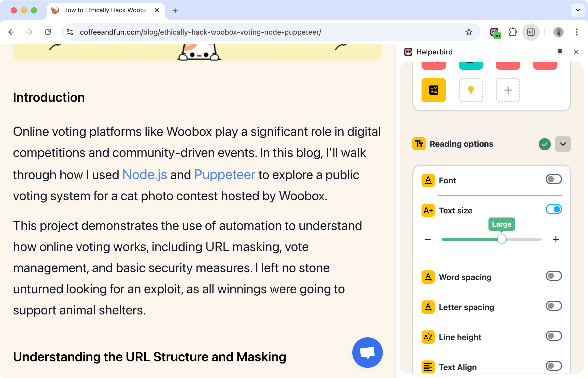The image size is (588, 378).
Task: Turn on the Word spacing toggle
Action: (554, 276)
